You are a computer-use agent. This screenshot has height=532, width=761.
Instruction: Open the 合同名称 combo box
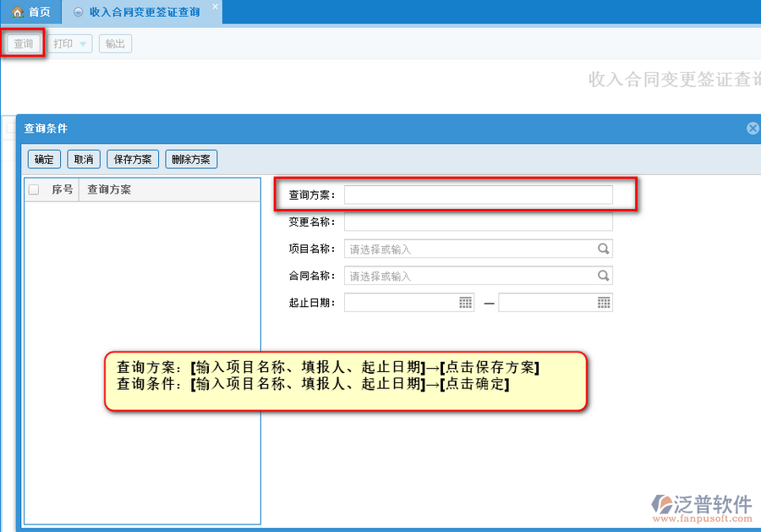(469, 277)
